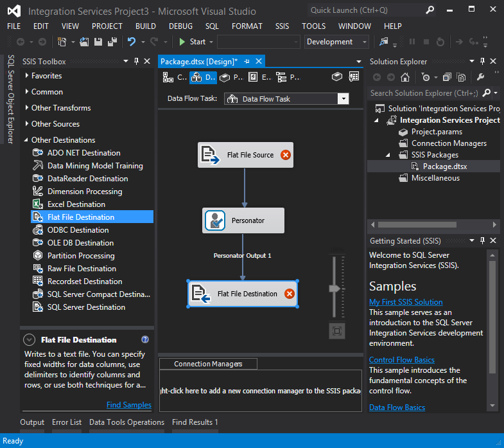Image resolution: width=504 pixels, height=448 pixels.
Task: Open Properties wrench in Solution Explorer
Action: click(x=480, y=77)
